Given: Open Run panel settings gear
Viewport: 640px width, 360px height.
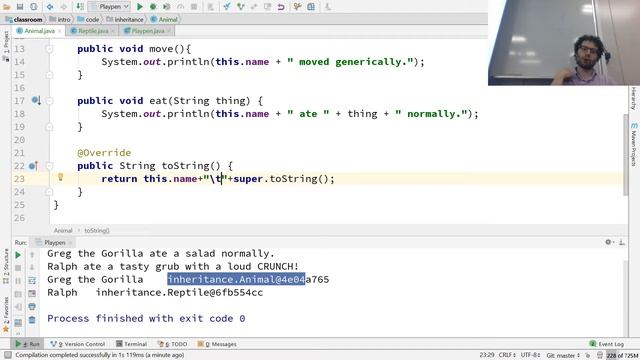Looking at the screenshot, I should (608, 242).
